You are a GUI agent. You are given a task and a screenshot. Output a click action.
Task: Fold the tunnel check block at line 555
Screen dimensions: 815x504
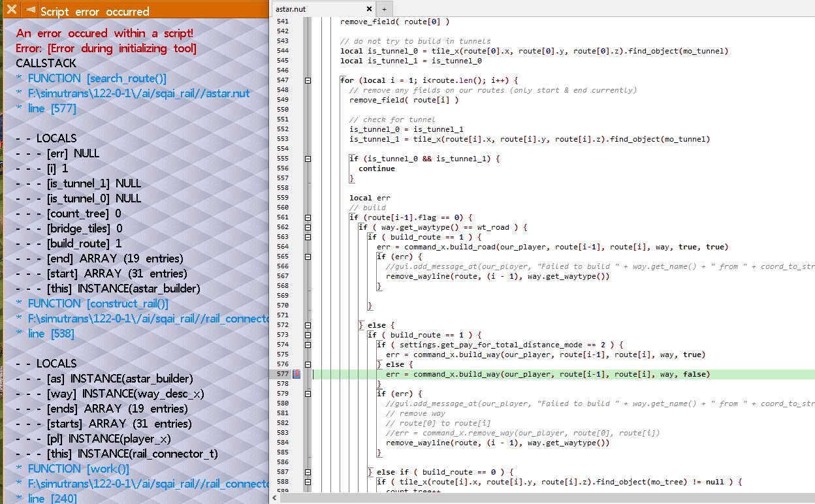coord(308,159)
